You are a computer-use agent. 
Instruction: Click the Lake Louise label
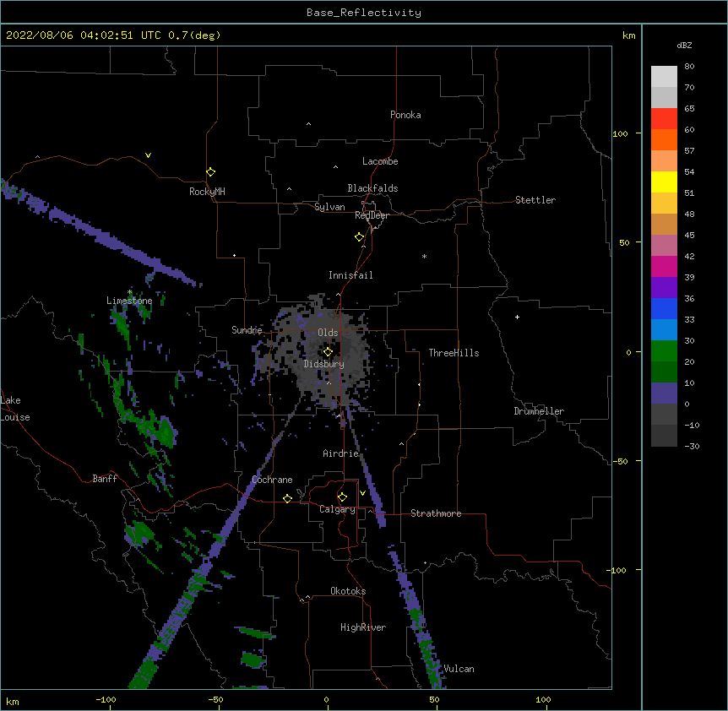click(x=15, y=409)
